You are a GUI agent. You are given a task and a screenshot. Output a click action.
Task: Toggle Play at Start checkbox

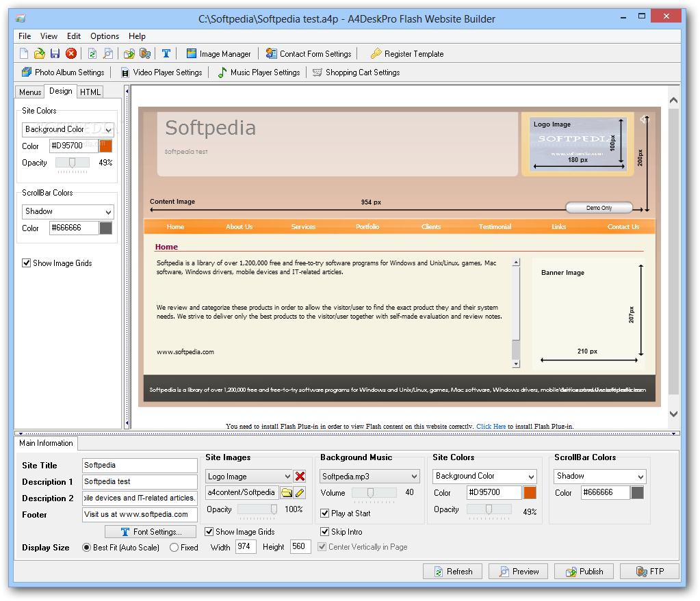pos(324,513)
